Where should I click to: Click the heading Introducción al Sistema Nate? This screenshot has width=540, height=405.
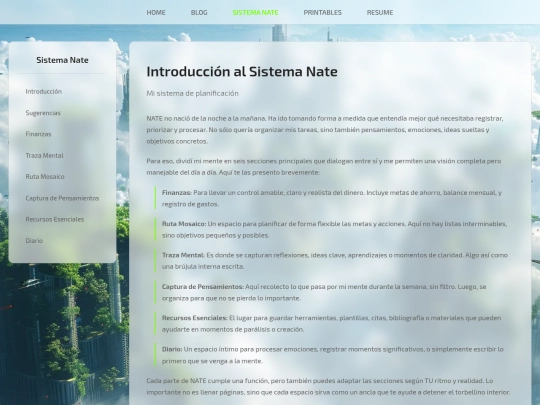(x=242, y=72)
